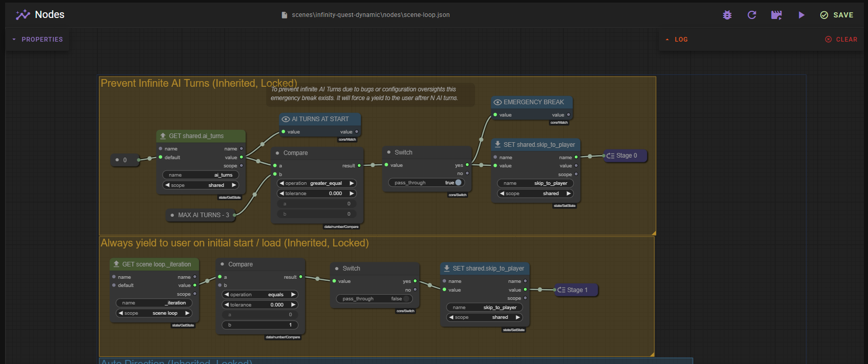This screenshot has height=364, width=868.
Task: Expand the PROPERTIES panel
Action: tap(37, 40)
